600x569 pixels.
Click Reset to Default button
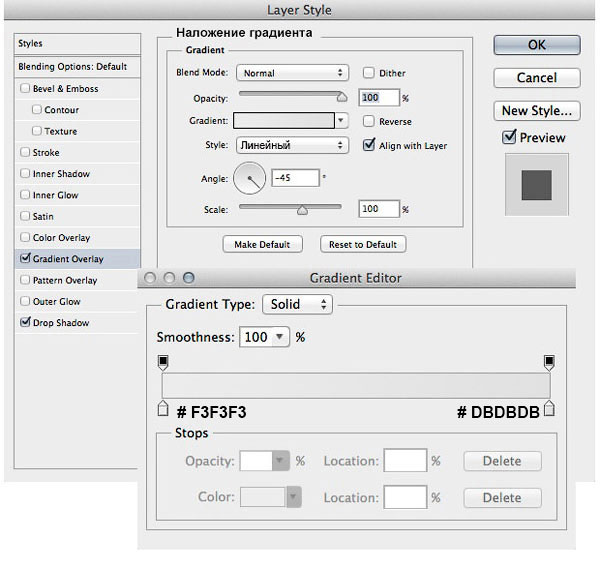[363, 244]
